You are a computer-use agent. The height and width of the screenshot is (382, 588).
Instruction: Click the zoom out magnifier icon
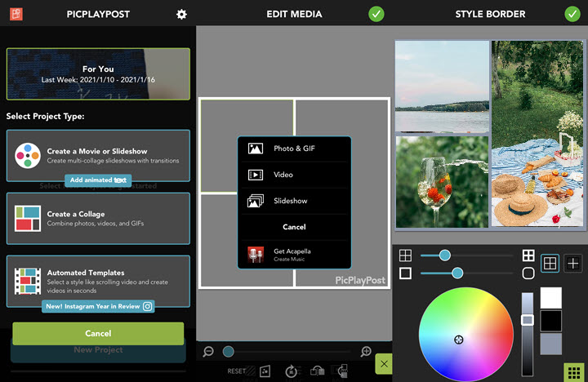(208, 351)
